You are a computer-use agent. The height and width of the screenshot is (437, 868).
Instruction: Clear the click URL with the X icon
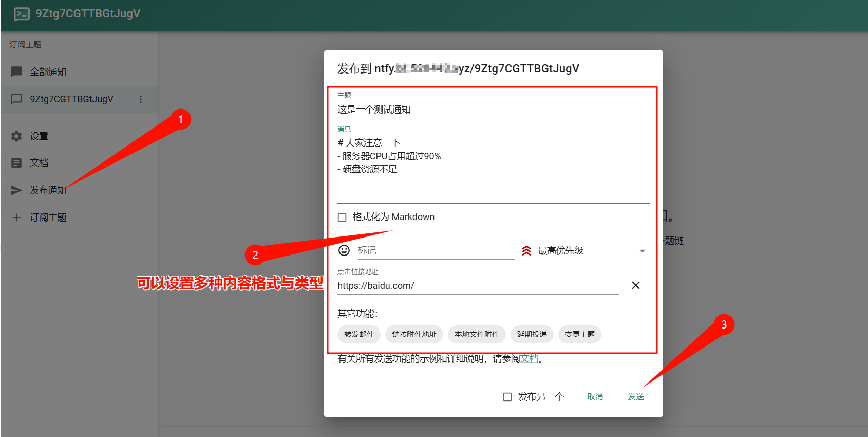pyautogui.click(x=636, y=285)
